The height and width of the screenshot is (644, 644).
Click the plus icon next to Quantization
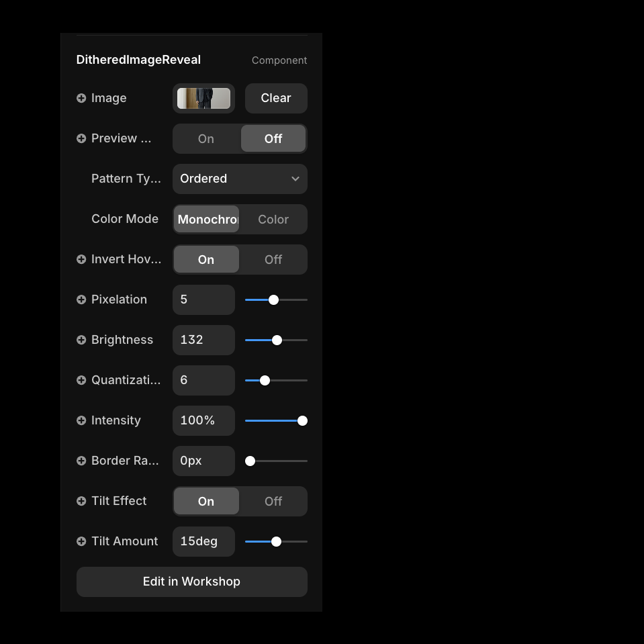pyautogui.click(x=81, y=380)
